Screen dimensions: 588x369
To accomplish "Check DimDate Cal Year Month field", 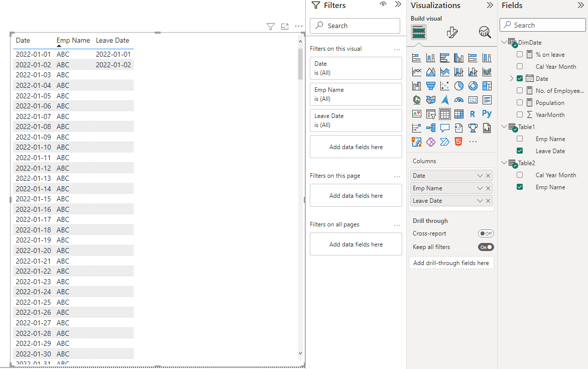I will (519, 66).
